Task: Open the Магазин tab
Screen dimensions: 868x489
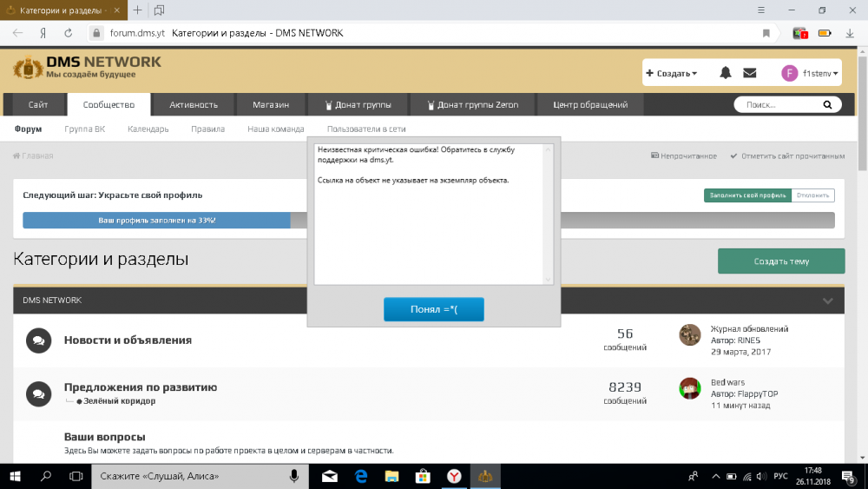Action: click(x=271, y=105)
